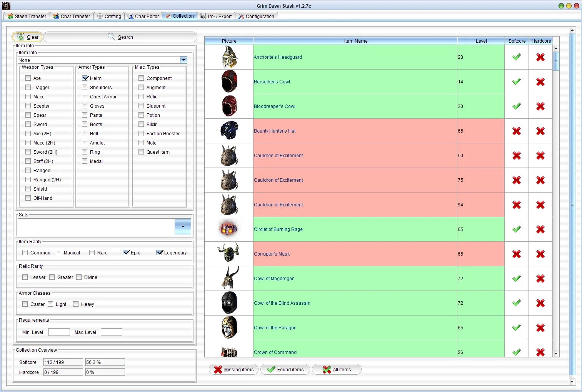
Task: Click Softcore check for Cowl of the Blind Assassin
Action: pyautogui.click(x=517, y=303)
